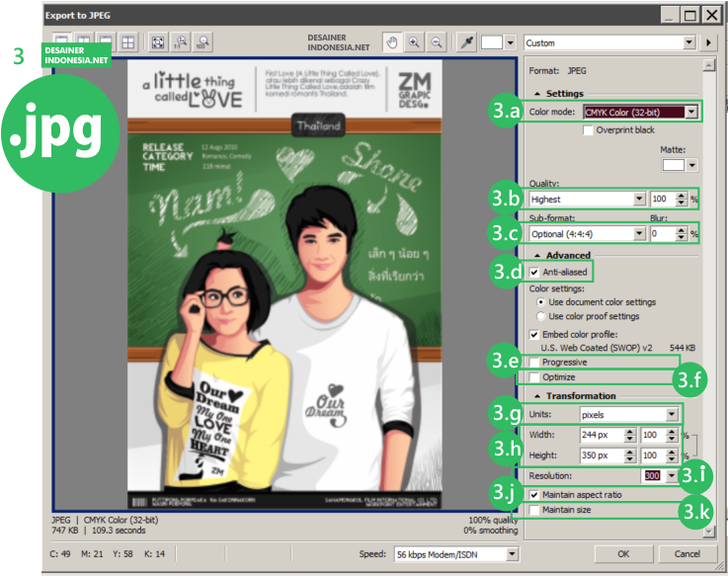Viewport: 728px width, 576px height.
Task: Click the Height pixel stepper arrows
Action: point(630,455)
